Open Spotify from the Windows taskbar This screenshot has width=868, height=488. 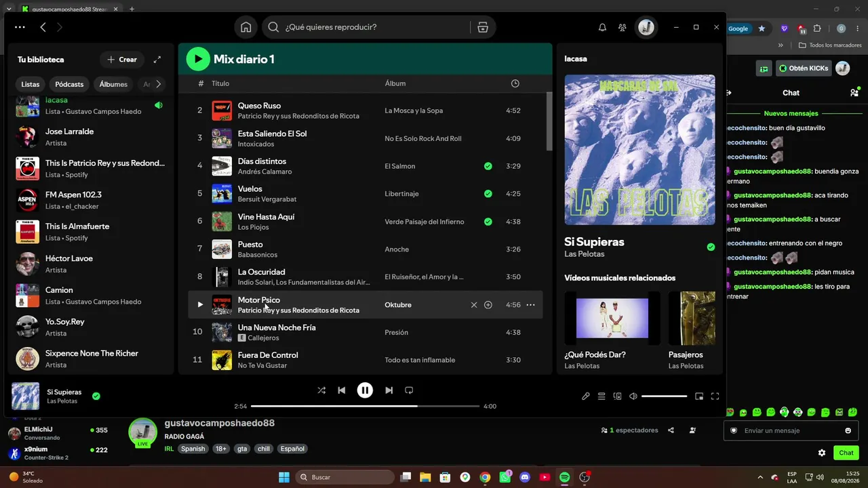(564, 477)
